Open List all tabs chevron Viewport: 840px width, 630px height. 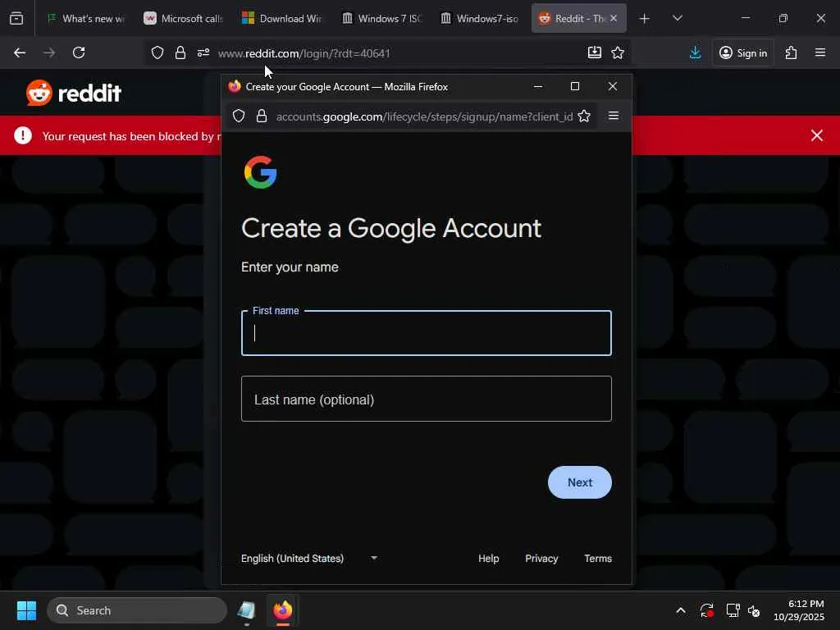[677, 18]
